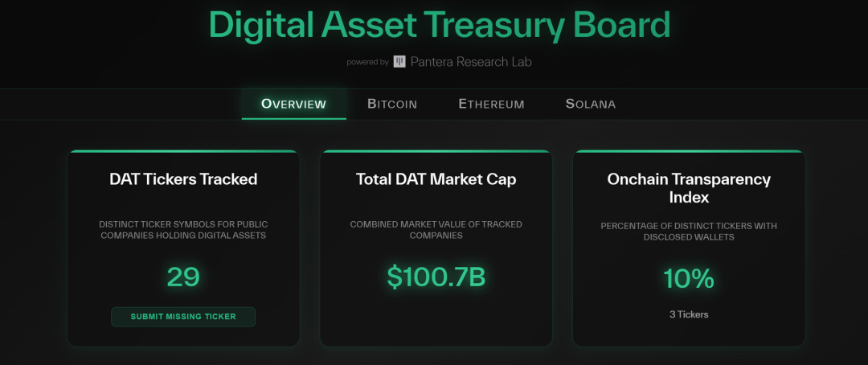The width and height of the screenshot is (868, 365).
Task: Click the combined market value description text
Action: (x=436, y=229)
